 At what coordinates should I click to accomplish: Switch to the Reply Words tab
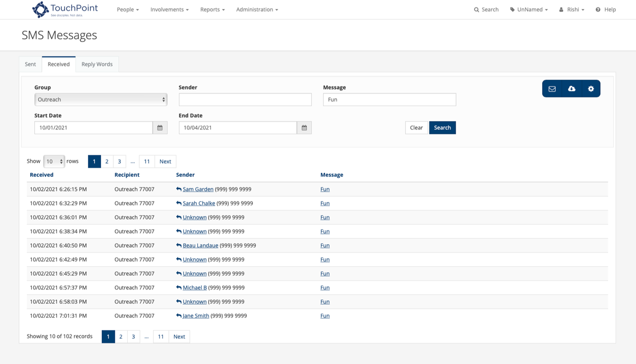pyautogui.click(x=97, y=64)
